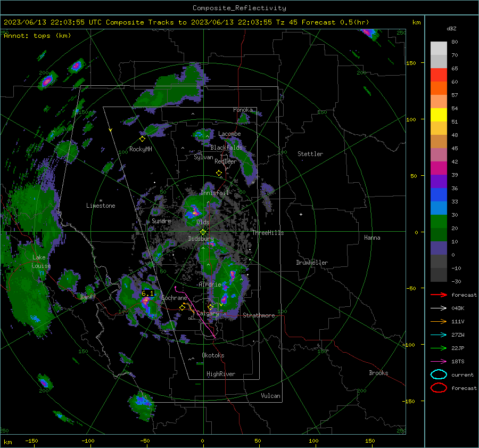Click the Sundre town label

161,221
